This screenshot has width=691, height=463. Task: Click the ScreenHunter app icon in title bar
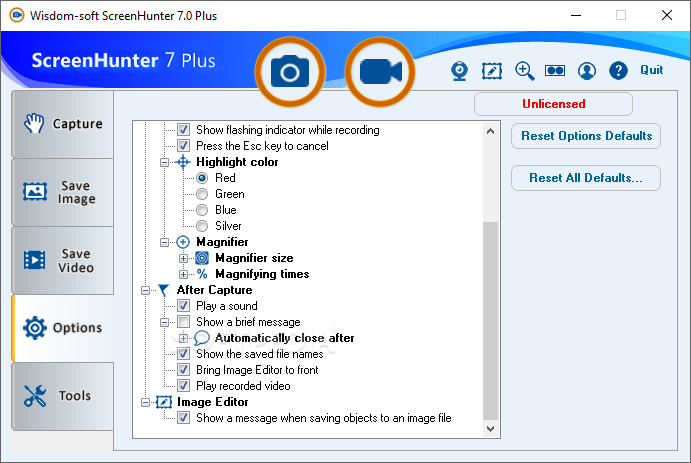pos(17,15)
